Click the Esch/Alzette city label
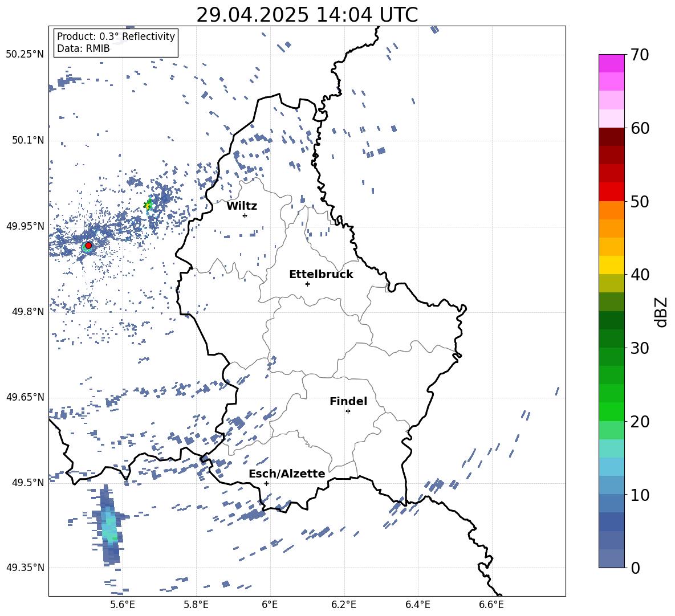The image size is (675, 616). pos(287,474)
